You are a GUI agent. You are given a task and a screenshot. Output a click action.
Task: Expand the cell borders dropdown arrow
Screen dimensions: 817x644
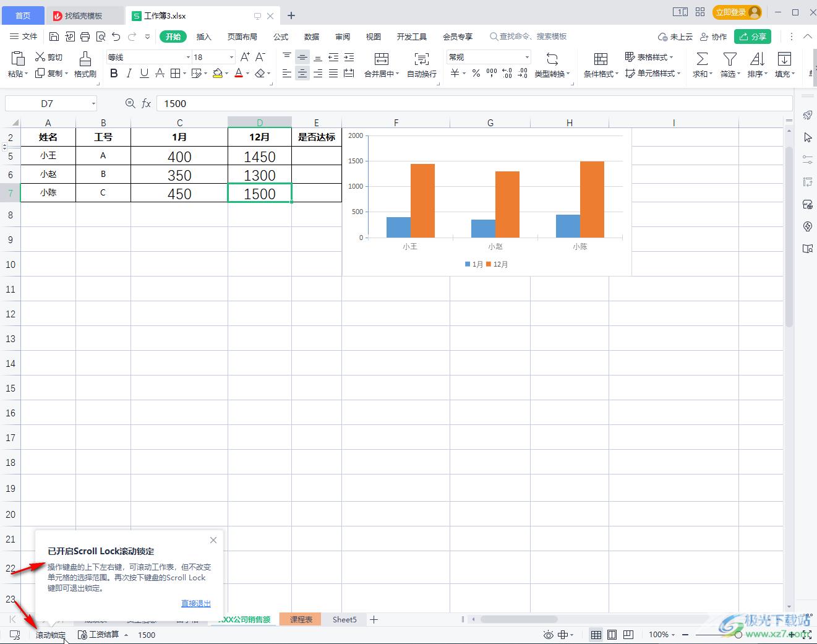[184, 74]
